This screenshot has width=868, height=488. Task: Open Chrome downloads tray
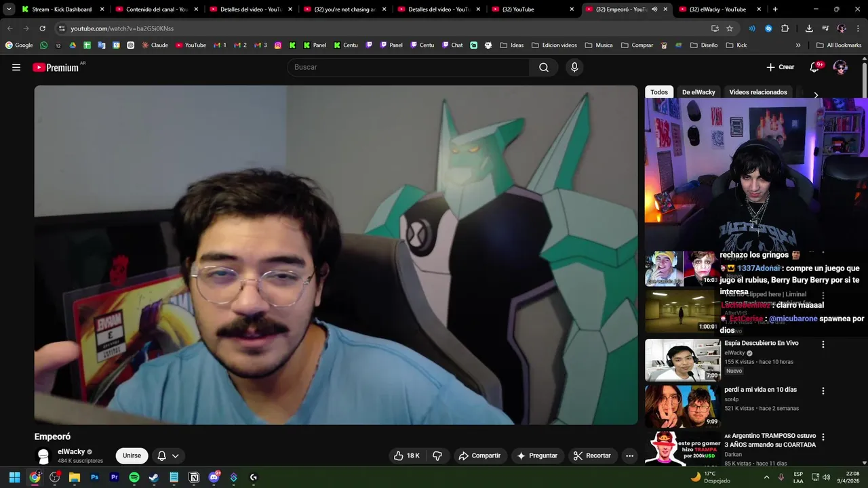[809, 28]
